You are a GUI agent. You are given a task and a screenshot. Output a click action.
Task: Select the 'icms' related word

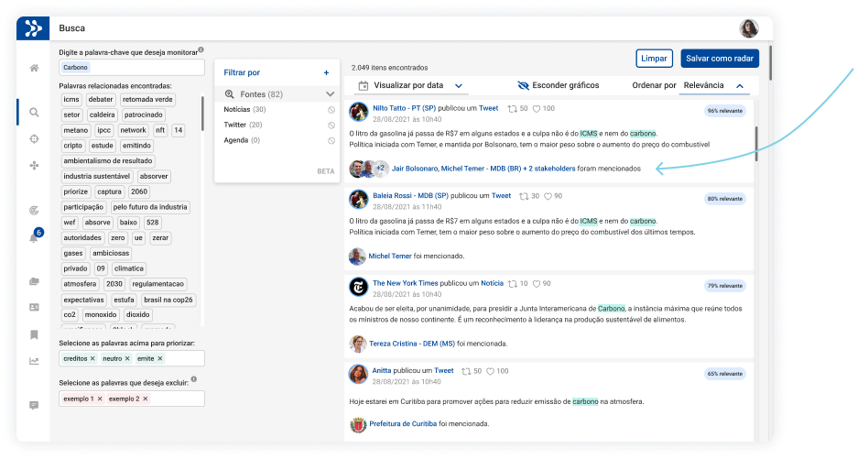(x=71, y=100)
